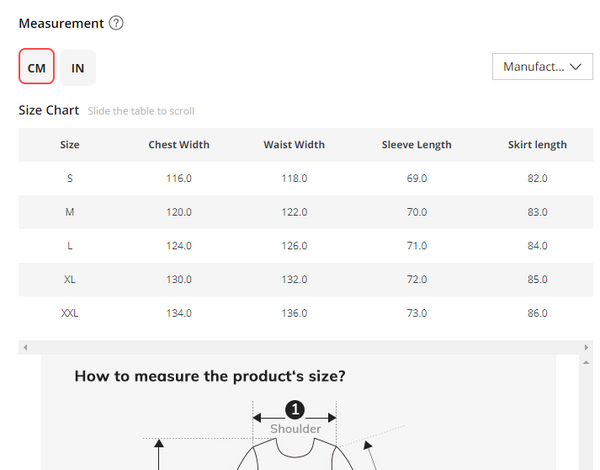The width and height of the screenshot is (600, 470).
Task: Click the right arrow of horizontal scrollbar
Action: 586,347
